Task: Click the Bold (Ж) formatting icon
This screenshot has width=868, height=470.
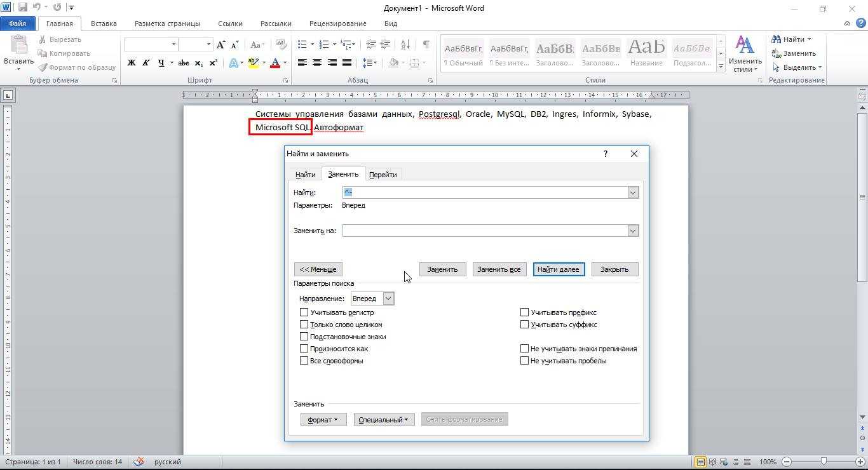Action: [x=132, y=63]
